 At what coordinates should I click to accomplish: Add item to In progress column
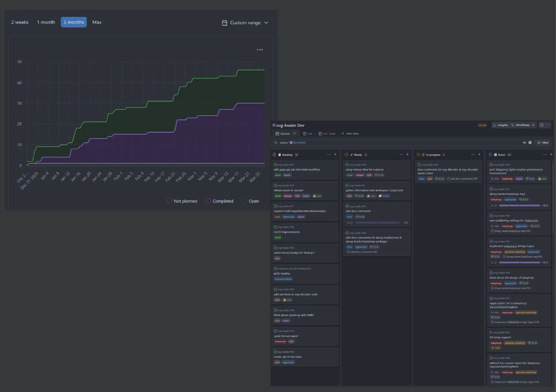pyautogui.click(x=479, y=154)
